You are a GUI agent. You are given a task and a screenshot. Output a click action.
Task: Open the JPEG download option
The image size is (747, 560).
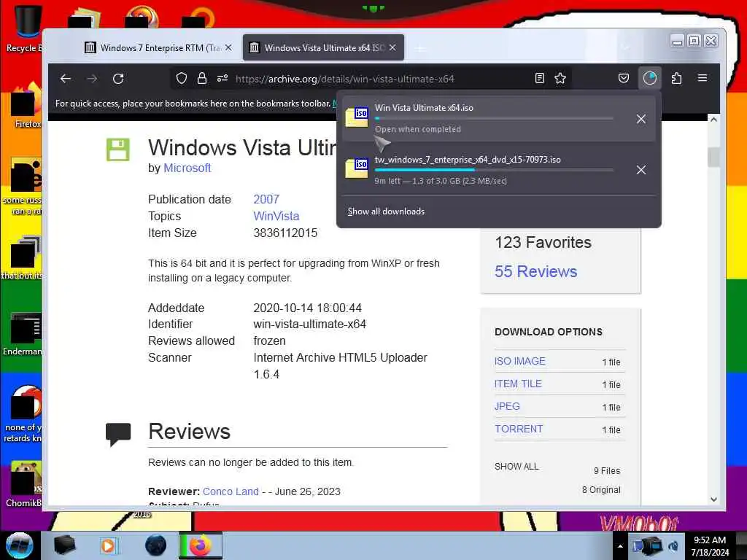pyautogui.click(x=507, y=406)
